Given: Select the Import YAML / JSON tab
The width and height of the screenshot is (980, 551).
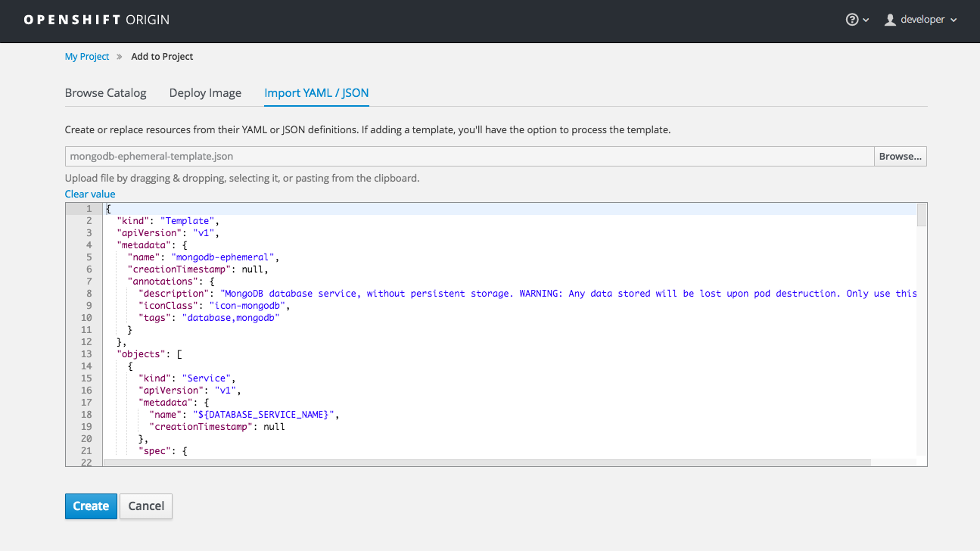Looking at the screenshot, I should pos(316,93).
